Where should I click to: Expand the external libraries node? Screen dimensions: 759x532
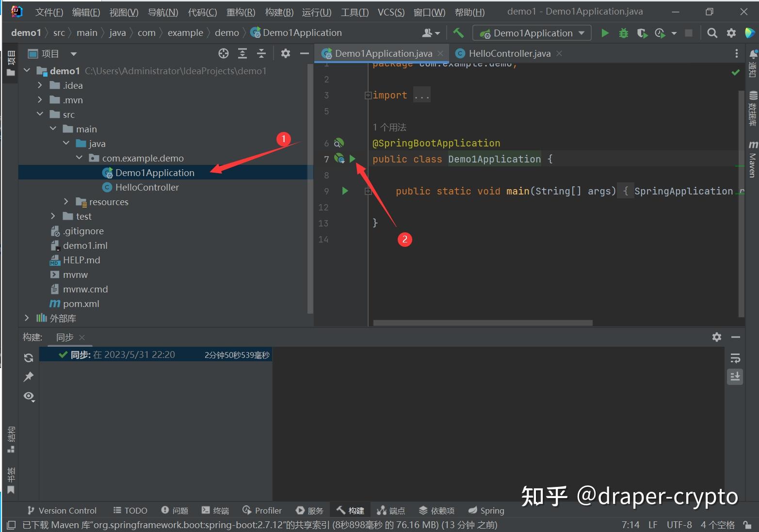coord(27,318)
